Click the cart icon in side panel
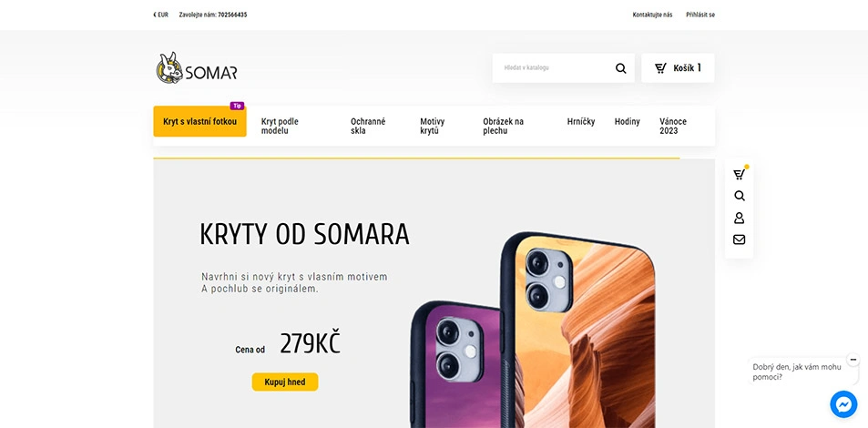 coord(739,175)
